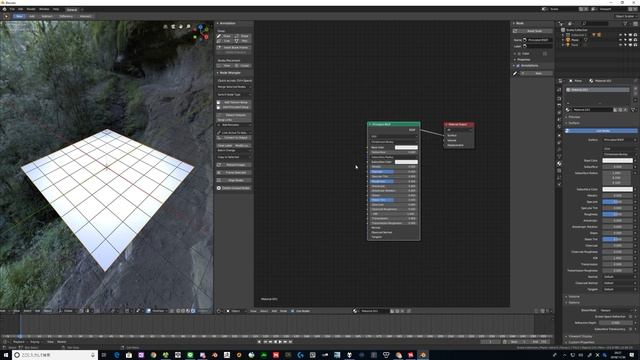Viewport: 640px width, 360px height.
Task: Jump to the timeline end frame
Action: click(x=290, y=342)
